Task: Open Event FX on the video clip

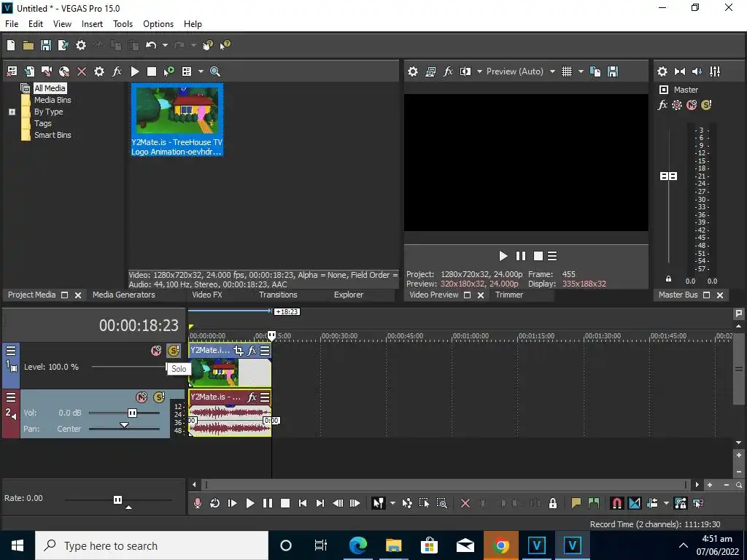Action: tap(252, 351)
